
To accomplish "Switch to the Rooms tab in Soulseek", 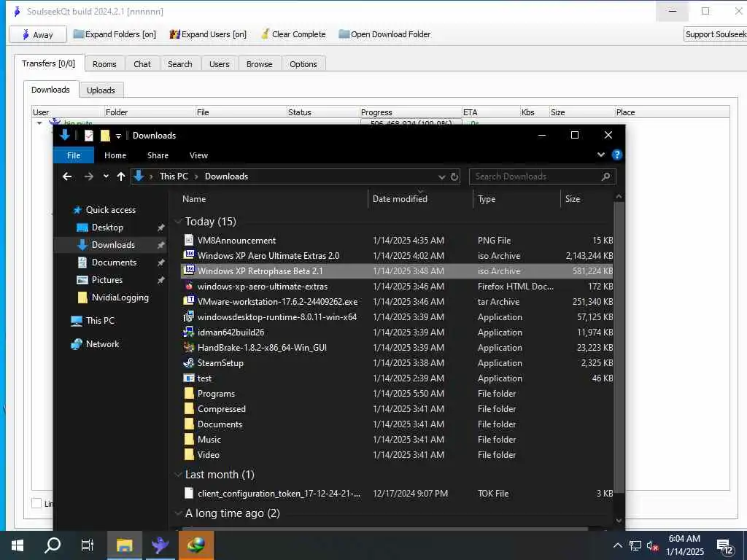I will pyautogui.click(x=104, y=64).
